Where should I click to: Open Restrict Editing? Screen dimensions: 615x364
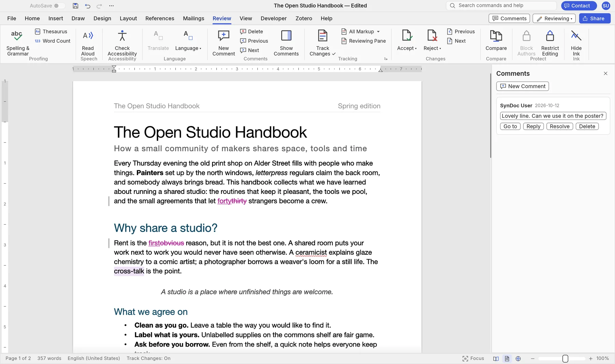click(x=550, y=43)
